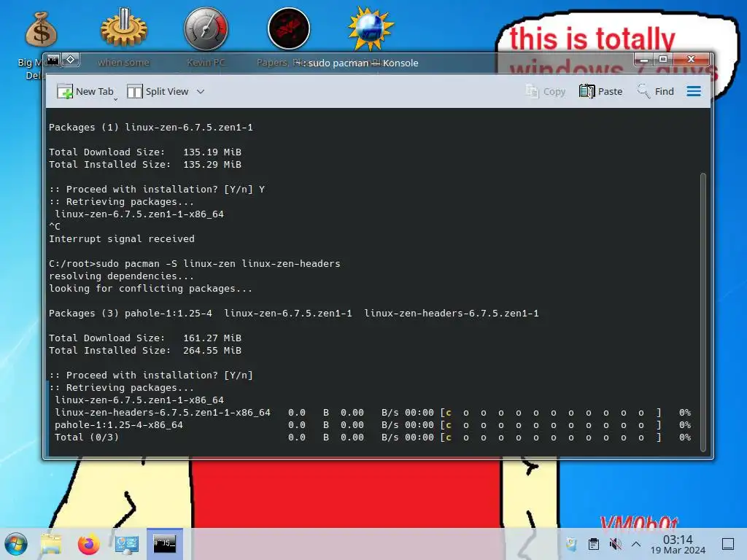Click 'Total Installed Size: 264.55 MiB' line
The image size is (747, 560).
pyautogui.click(x=145, y=350)
